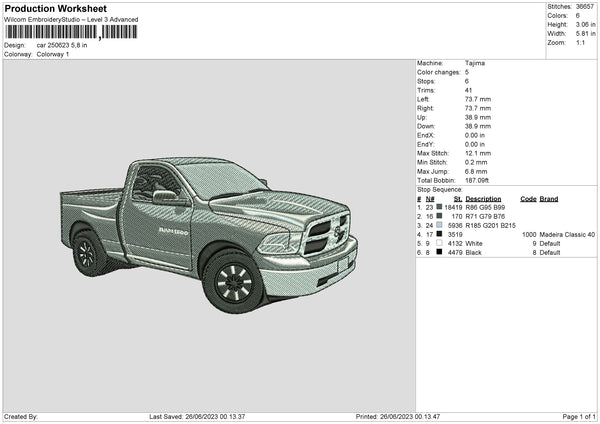Click the Left value 73.7 mm
This screenshot has height=424, width=600.
478,99
